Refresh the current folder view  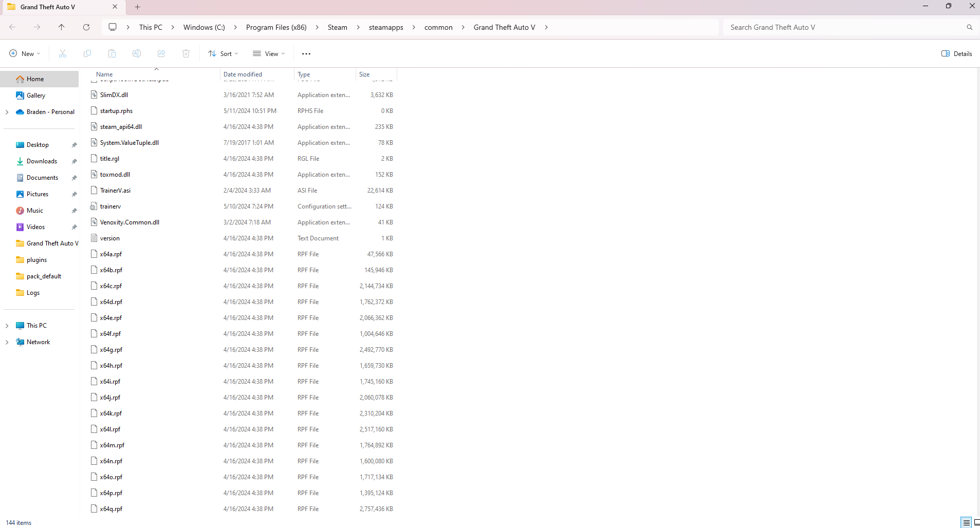[86, 27]
